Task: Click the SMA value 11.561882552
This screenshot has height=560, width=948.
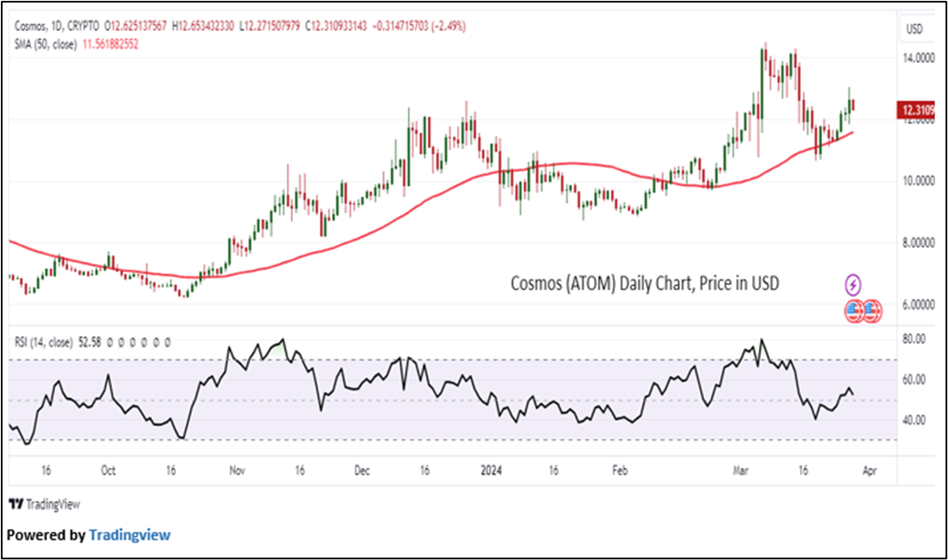Action: (110, 44)
